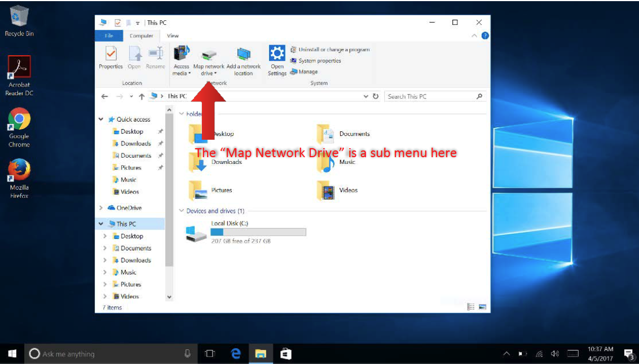Switch to the Computer ribbon tab

pyautogui.click(x=142, y=36)
